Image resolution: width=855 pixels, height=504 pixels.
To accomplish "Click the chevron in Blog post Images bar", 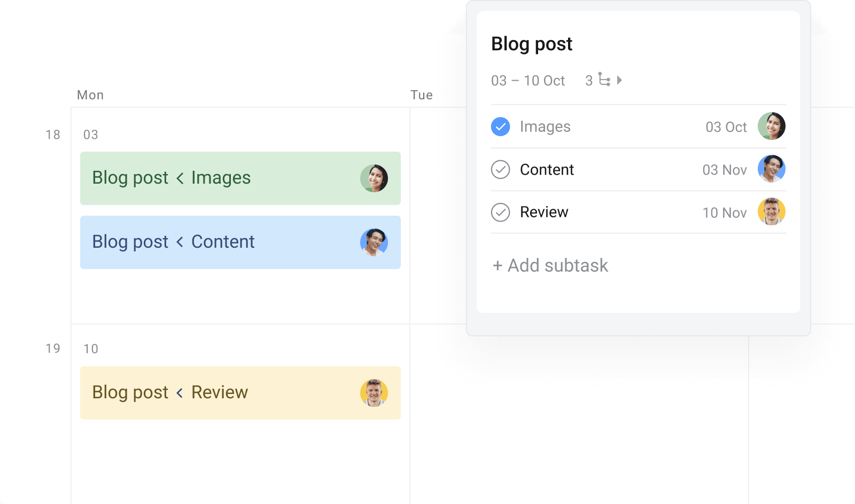I will tap(180, 178).
